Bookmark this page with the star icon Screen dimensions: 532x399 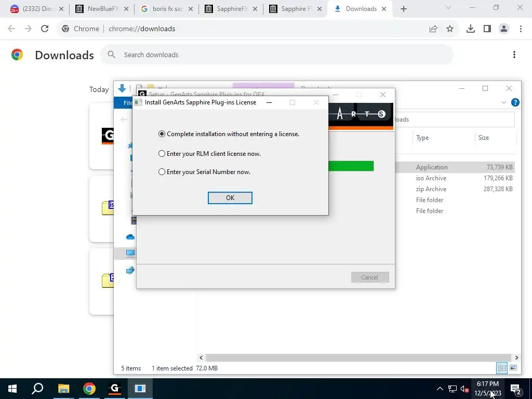point(450,29)
